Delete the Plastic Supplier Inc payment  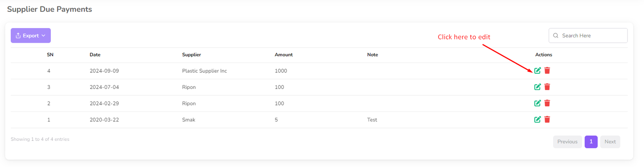[547, 71]
